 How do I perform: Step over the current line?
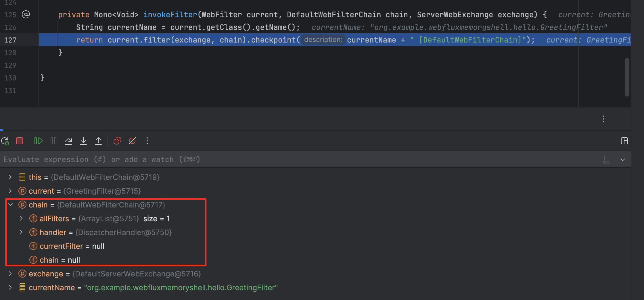pyautogui.click(x=68, y=141)
